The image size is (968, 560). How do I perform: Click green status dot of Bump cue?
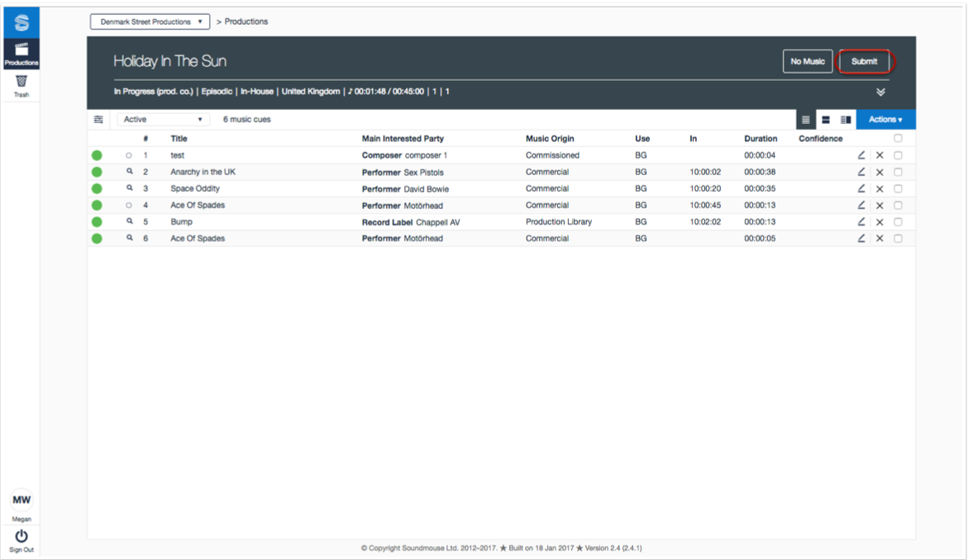(97, 222)
